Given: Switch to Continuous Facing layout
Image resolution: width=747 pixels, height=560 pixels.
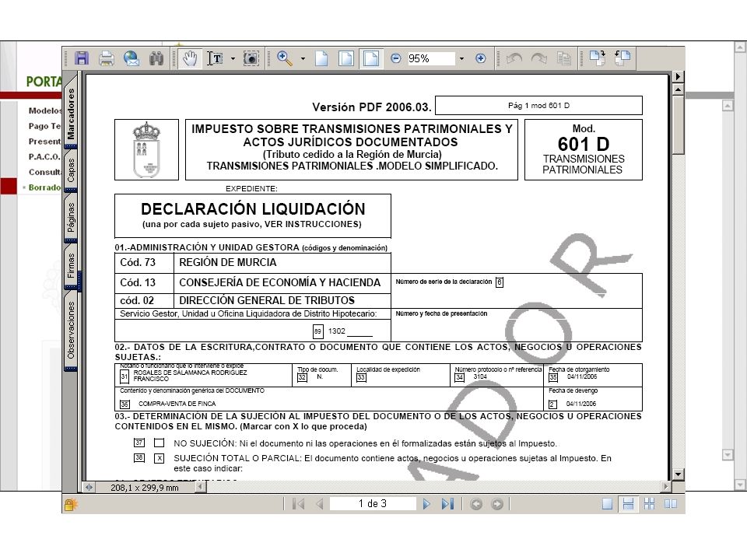Looking at the screenshot, I should (649, 504).
